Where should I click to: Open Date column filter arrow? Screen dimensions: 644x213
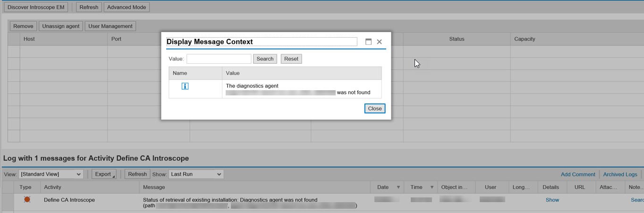tap(398, 187)
